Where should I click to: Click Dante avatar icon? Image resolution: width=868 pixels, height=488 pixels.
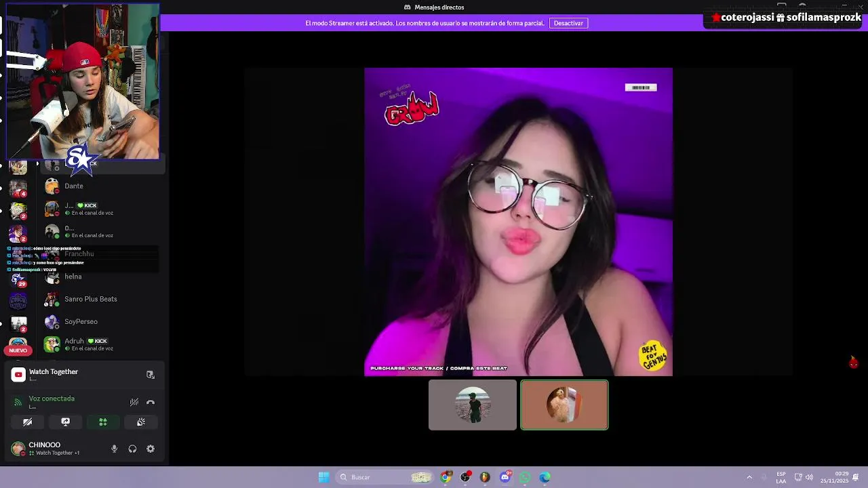(52, 186)
